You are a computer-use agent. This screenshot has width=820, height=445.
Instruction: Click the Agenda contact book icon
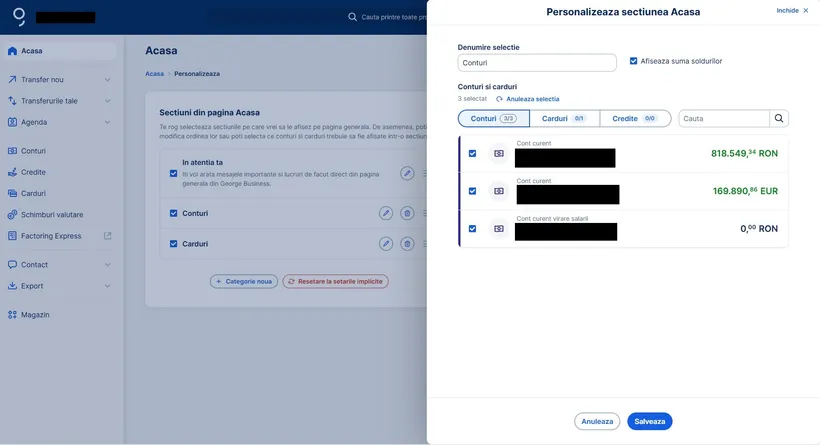point(13,122)
